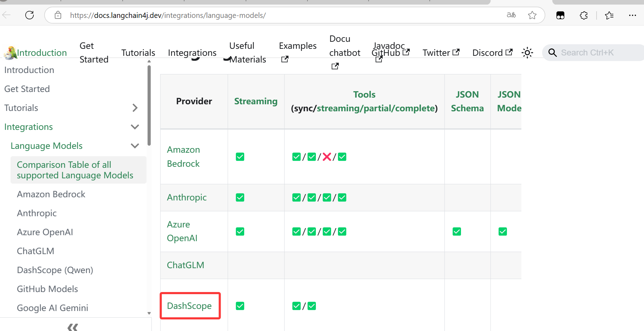Screen dimensions: 644x331
Task: Collapse the sidebar with the double-chevron icon
Action: tap(73, 327)
